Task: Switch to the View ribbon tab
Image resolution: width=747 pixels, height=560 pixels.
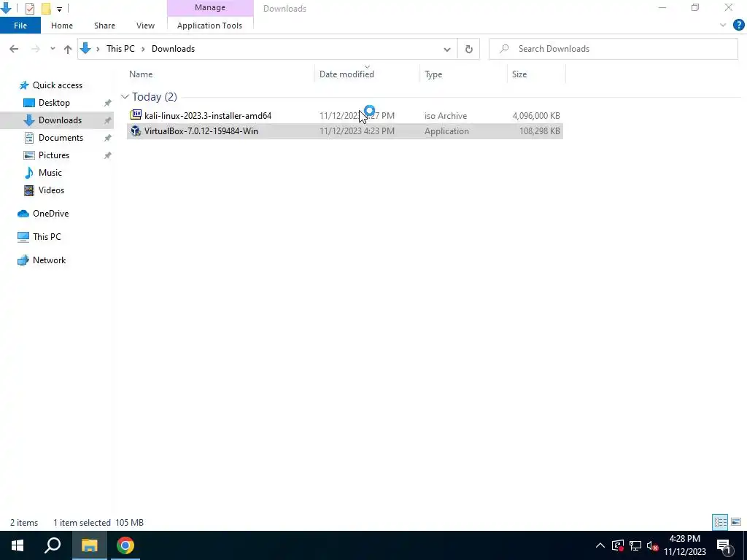Action: (145, 26)
